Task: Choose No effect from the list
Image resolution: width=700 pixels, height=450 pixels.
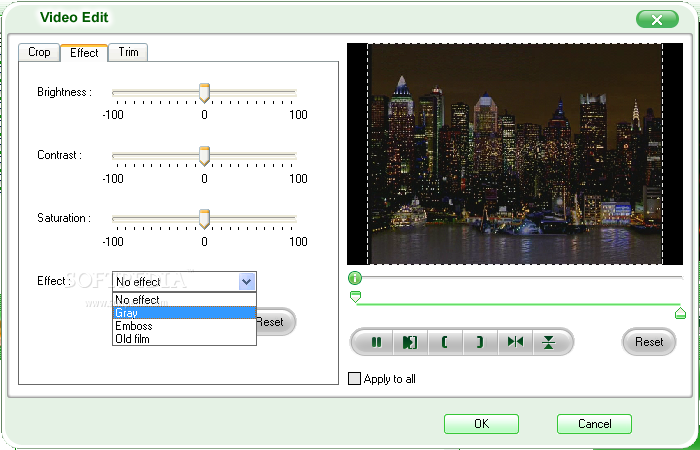Action: click(184, 300)
